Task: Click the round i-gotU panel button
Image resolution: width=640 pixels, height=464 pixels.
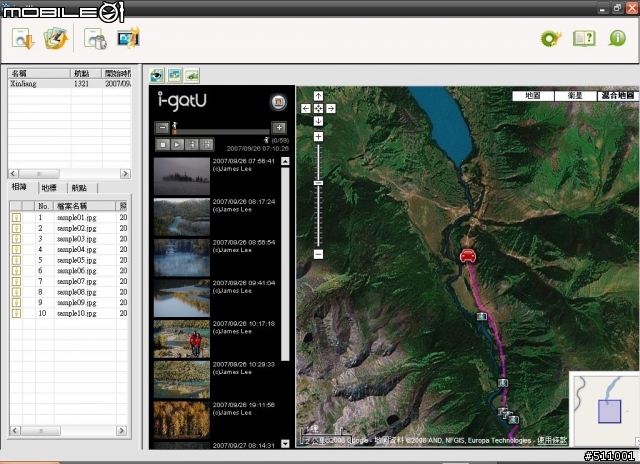Action: coord(278,102)
